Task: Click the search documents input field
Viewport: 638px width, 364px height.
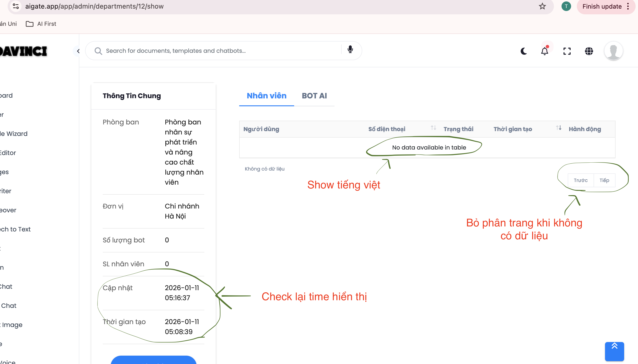Action: [x=220, y=51]
